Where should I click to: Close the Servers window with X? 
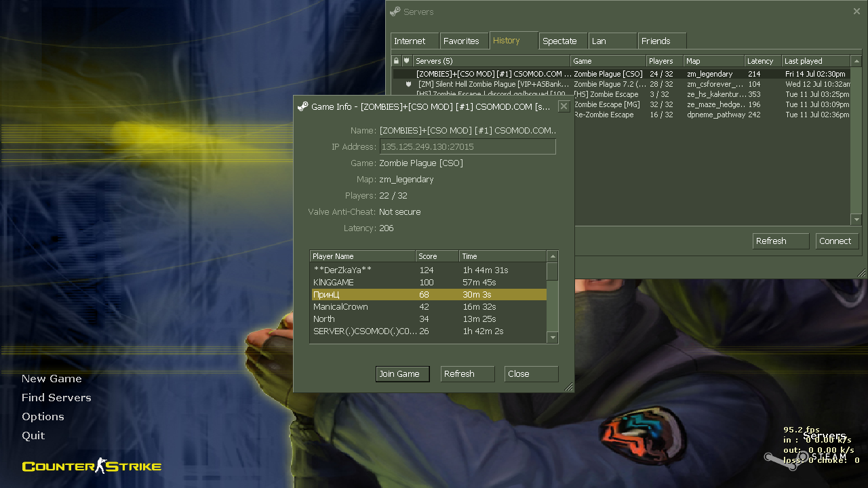856,12
